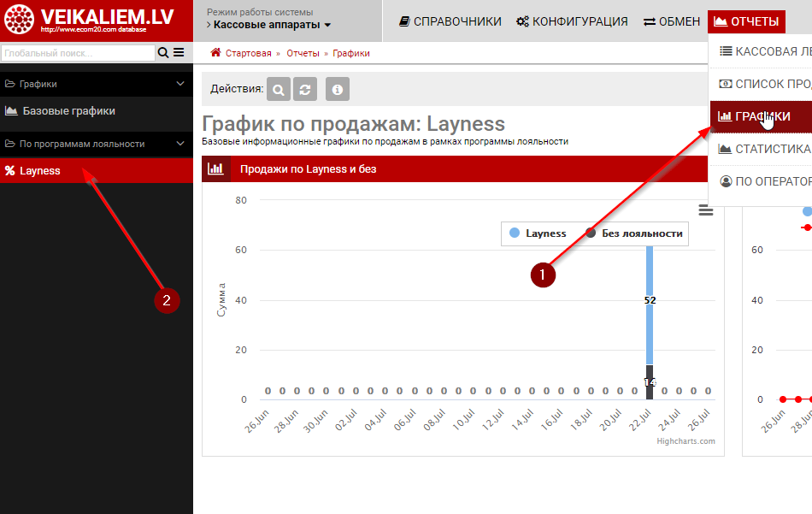Toggle Layness series in chart legend
Screen dimensions: 812x514
click(x=538, y=233)
